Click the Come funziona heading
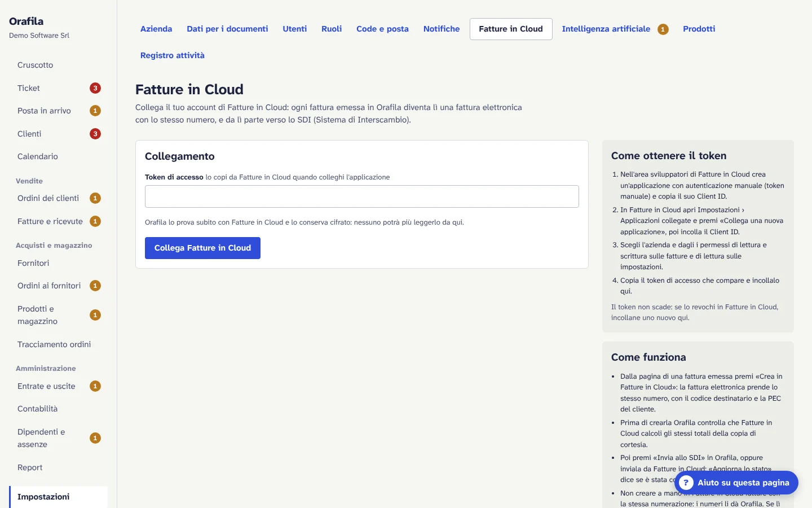This screenshot has width=812, height=508. 648,357
